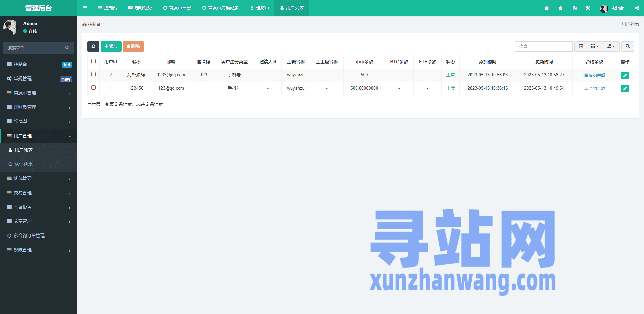
Task: Open 认证列表 in the sidebar
Action: (x=23, y=164)
